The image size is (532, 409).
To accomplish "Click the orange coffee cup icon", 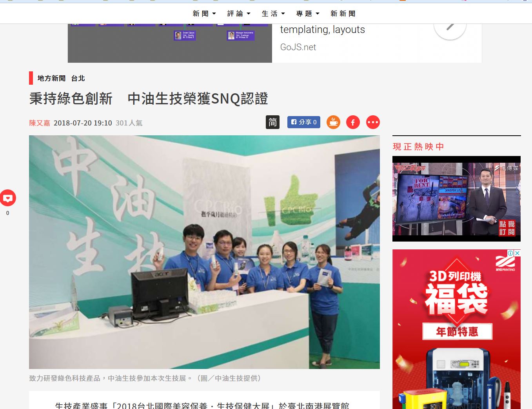I will click(333, 122).
